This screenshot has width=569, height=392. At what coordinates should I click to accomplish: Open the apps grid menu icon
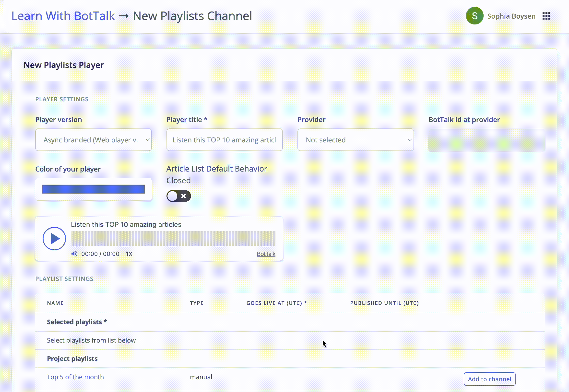[x=546, y=16]
